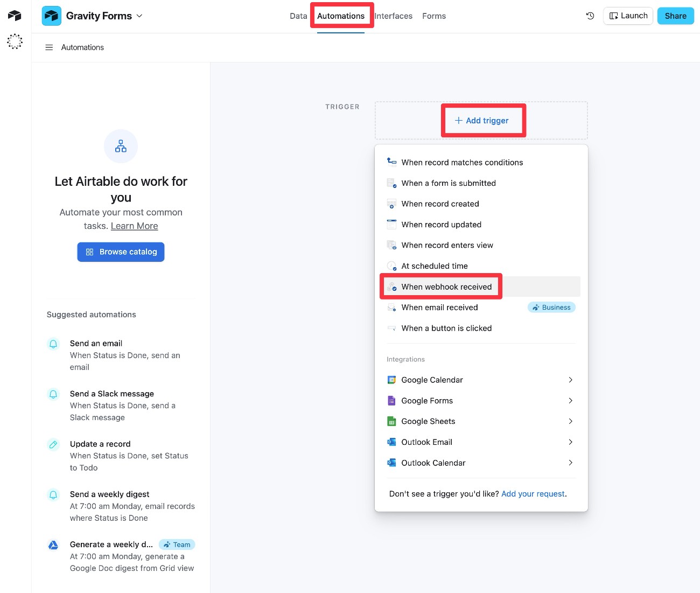Open the history snapshots clock icon

point(590,16)
